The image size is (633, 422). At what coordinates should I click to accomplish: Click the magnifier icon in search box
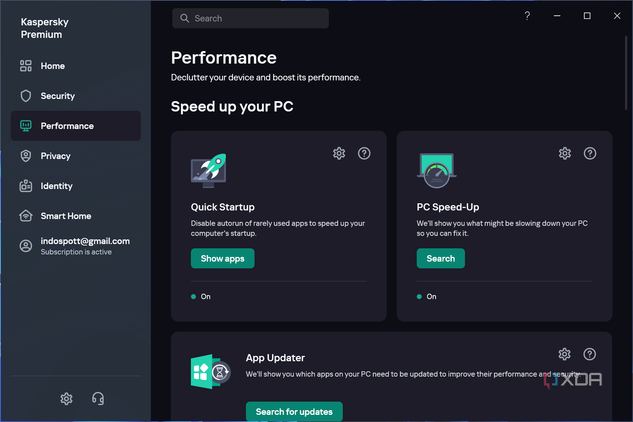point(184,19)
